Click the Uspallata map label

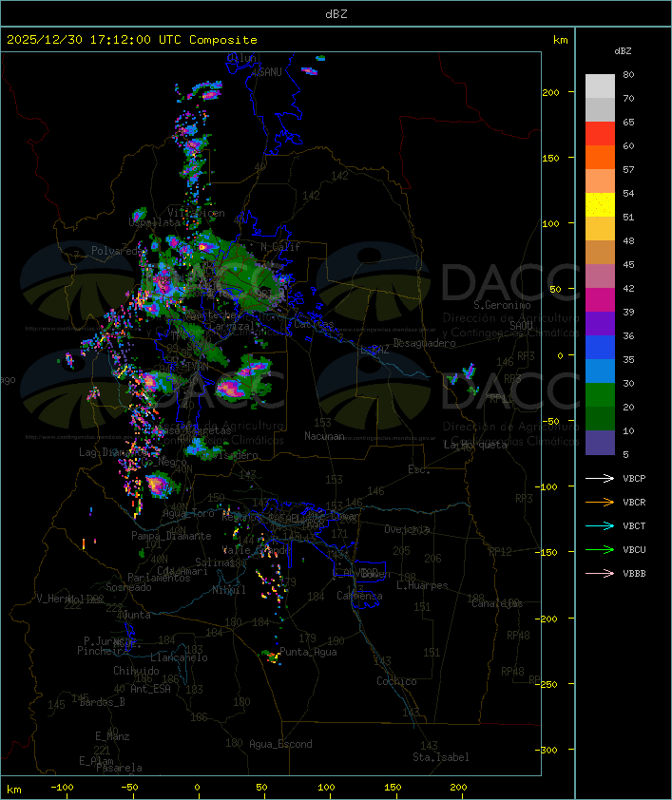[154, 222]
